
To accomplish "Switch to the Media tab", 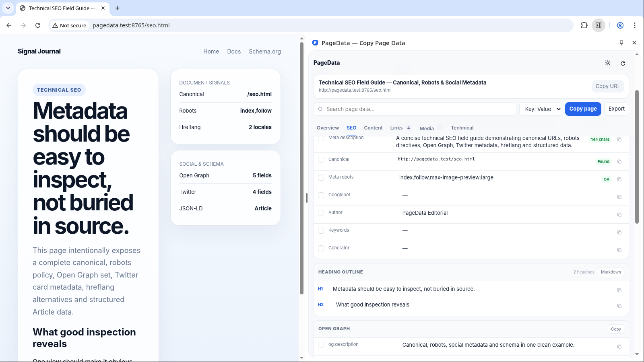I will coord(431,128).
